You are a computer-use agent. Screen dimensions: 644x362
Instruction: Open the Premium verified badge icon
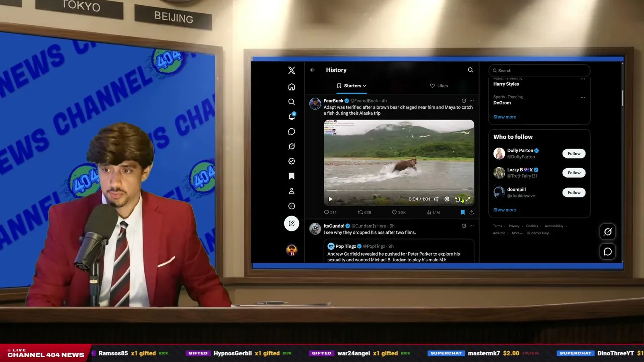coord(292,161)
